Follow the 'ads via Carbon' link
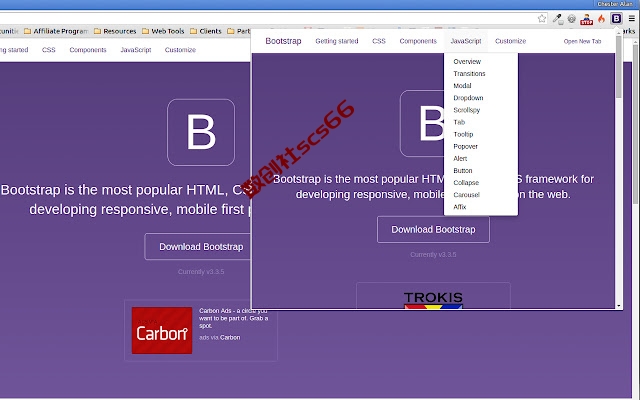Image resolution: width=640 pixels, height=400 pixels. point(220,338)
